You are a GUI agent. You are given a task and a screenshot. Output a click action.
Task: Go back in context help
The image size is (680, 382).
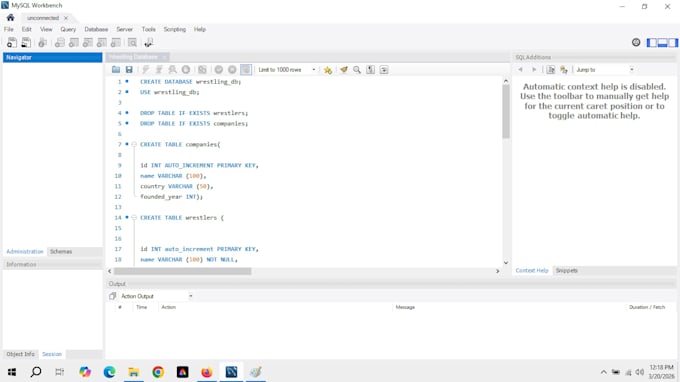520,69
